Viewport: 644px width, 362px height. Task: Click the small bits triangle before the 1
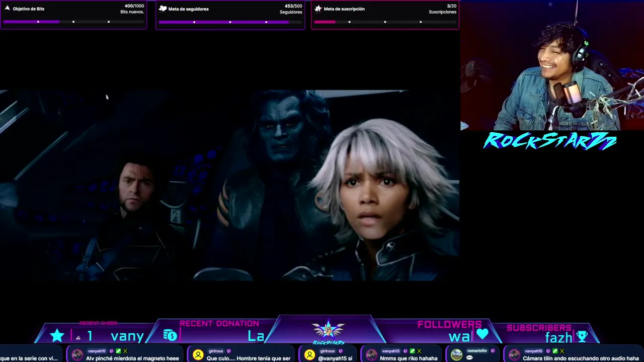point(78,338)
